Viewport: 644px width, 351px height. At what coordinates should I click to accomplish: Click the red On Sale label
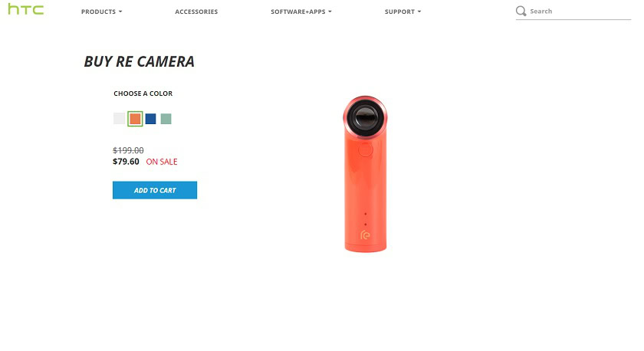coord(162,162)
